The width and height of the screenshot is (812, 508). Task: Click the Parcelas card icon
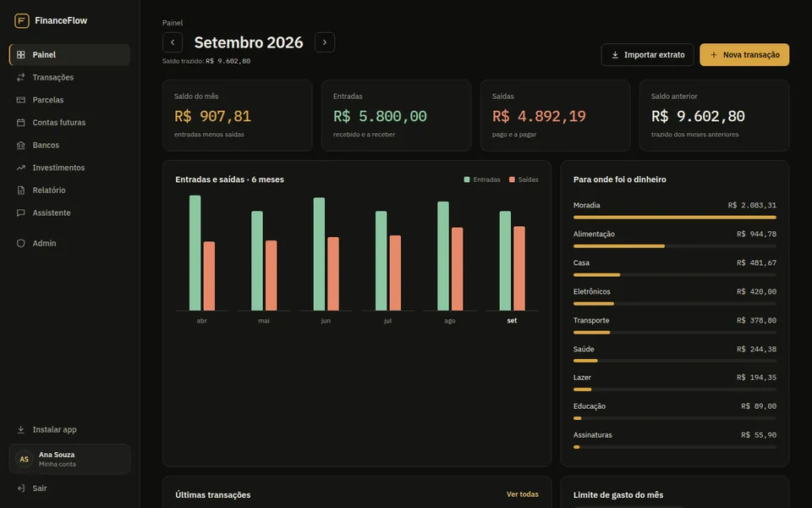coord(20,100)
